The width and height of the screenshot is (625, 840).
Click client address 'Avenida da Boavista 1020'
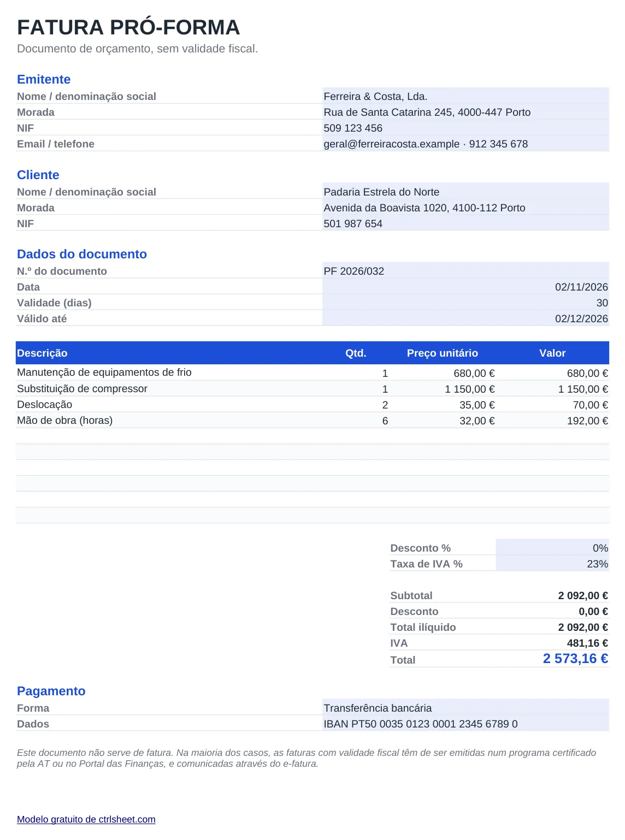click(x=385, y=208)
